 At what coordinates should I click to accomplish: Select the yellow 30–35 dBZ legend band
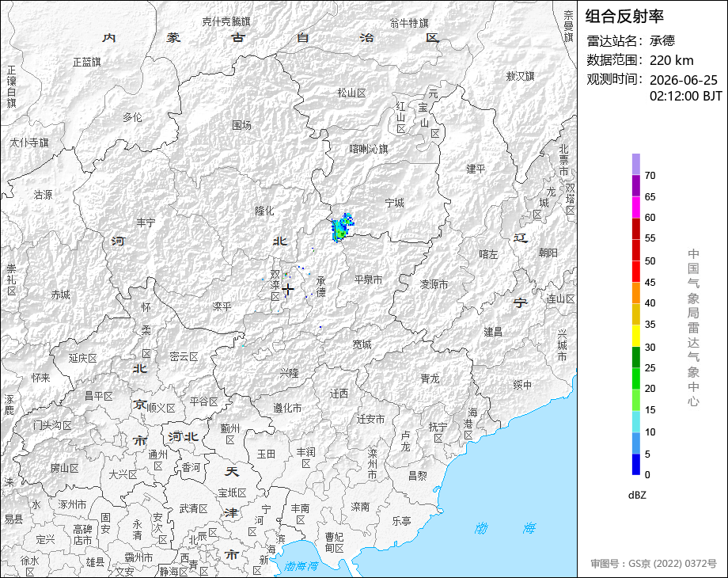[636, 336]
